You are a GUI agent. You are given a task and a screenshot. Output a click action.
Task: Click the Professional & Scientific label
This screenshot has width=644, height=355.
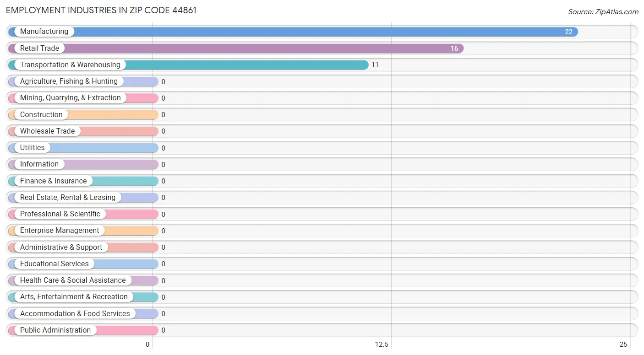tap(60, 214)
